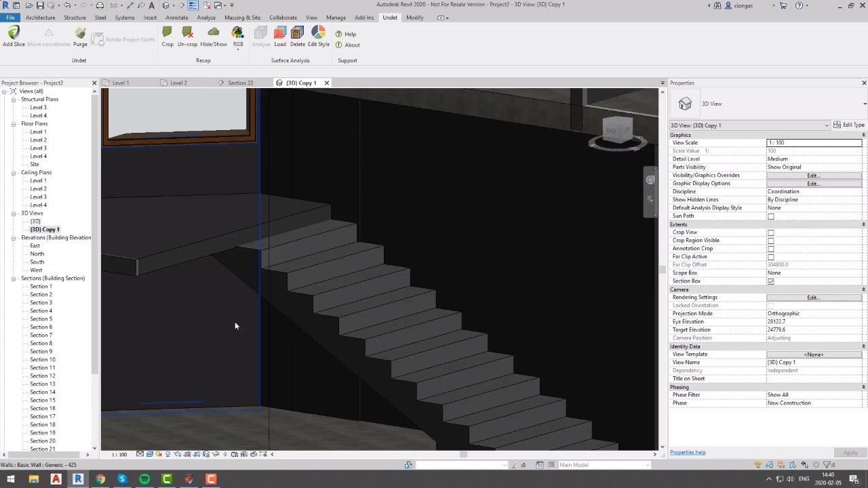The height and width of the screenshot is (488, 868).
Task: Select the North elevation in the browser
Action: click(37, 253)
